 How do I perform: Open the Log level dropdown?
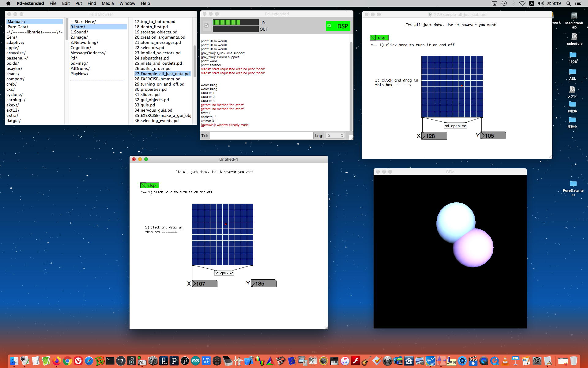pyautogui.click(x=335, y=136)
